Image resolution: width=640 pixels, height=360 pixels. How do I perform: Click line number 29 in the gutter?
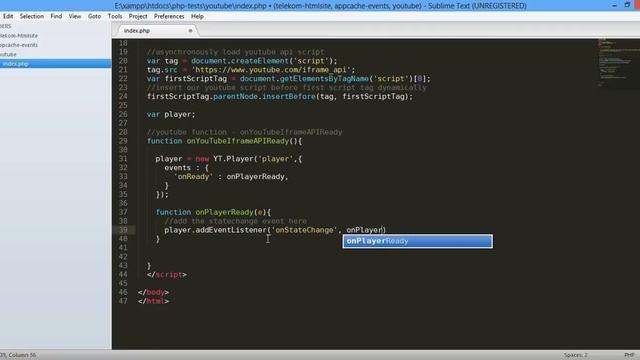tap(123, 141)
